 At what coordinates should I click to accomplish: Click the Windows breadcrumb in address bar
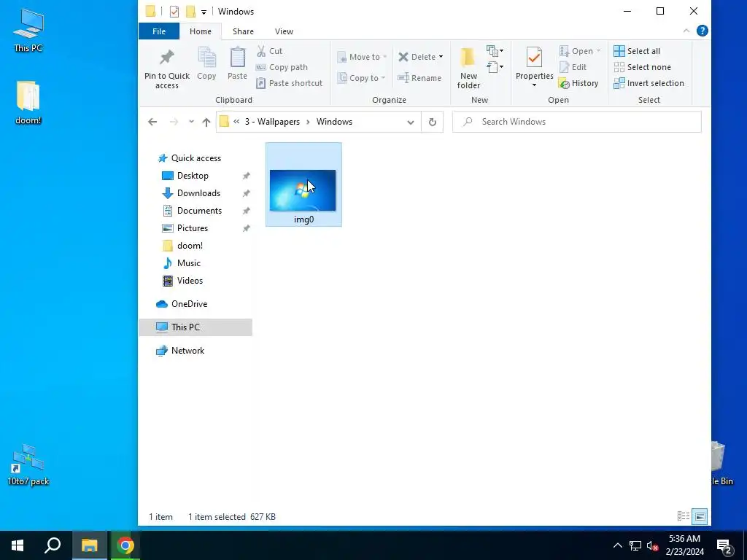click(x=334, y=122)
